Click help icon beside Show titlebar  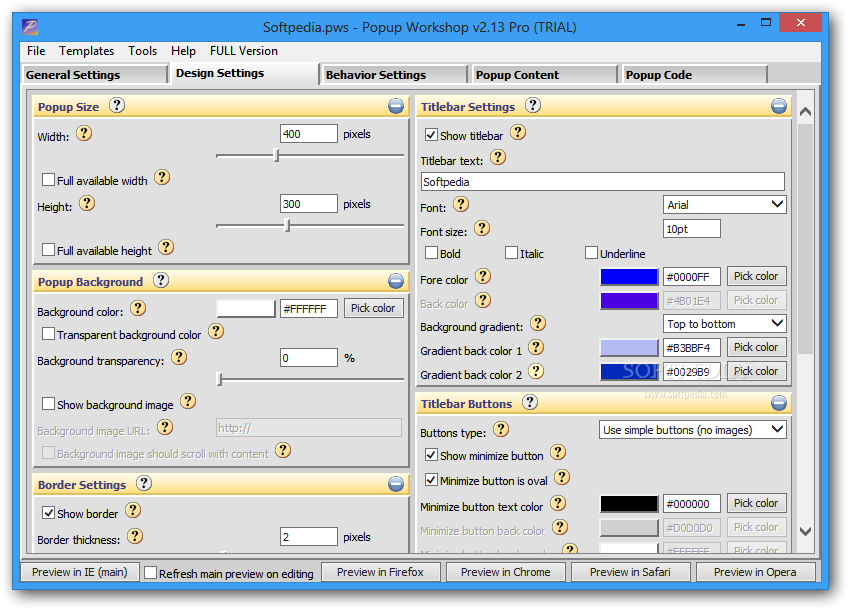click(x=518, y=132)
